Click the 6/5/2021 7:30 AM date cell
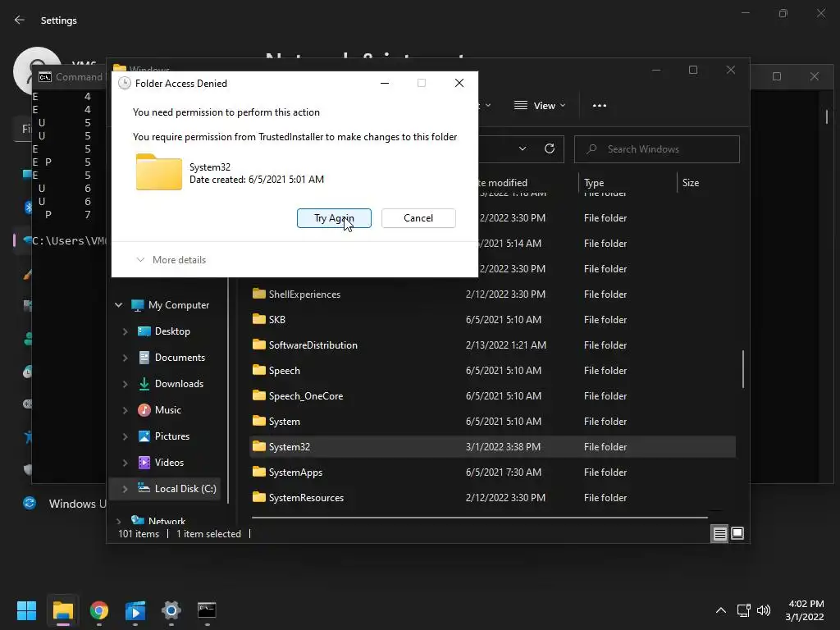840x630 pixels. (x=504, y=472)
